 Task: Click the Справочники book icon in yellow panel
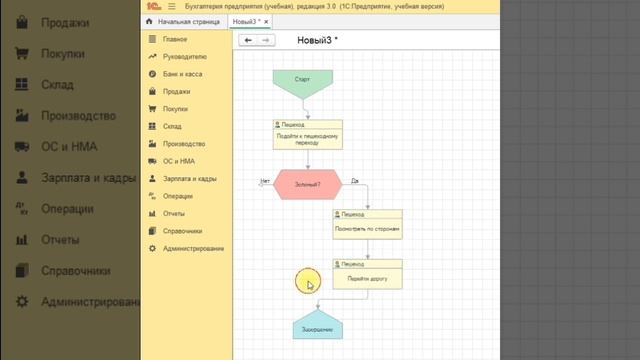[x=152, y=231]
